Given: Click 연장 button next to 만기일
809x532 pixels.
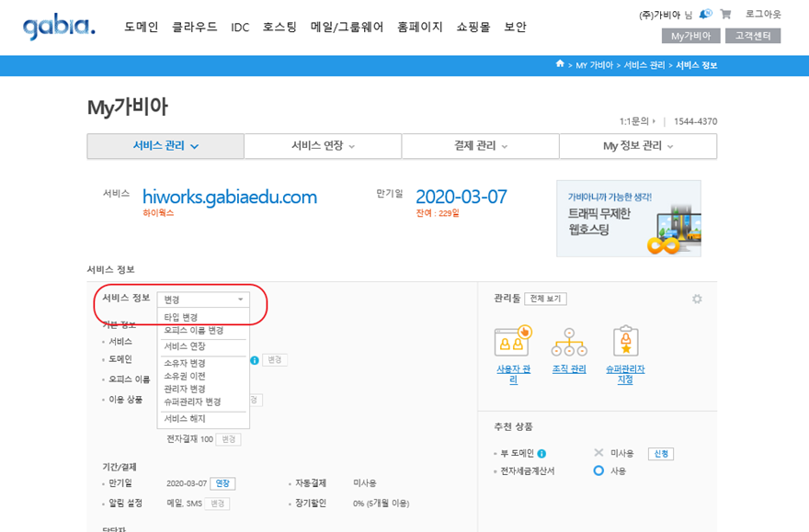Looking at the screenshot, I should 222,483.
